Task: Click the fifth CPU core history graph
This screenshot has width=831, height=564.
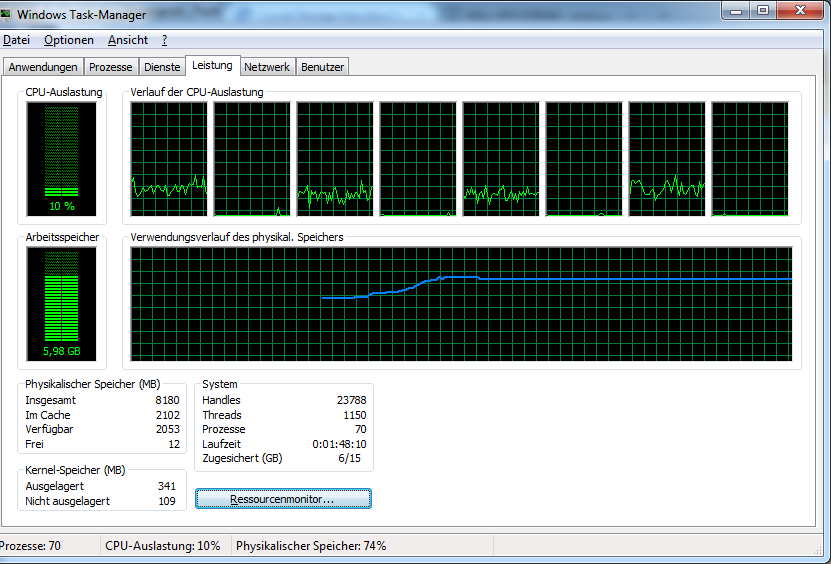Action: (501, 159)
